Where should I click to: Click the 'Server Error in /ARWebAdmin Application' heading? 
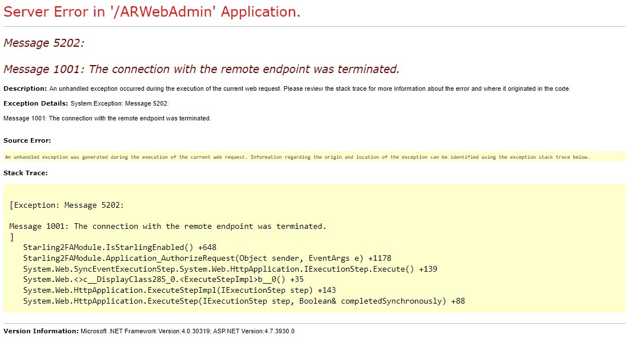[151, 11]
